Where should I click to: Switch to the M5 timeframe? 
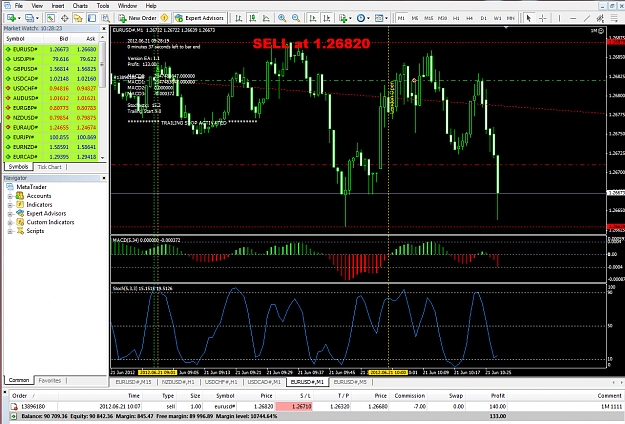pyautogui.click(x=415, y=18)
